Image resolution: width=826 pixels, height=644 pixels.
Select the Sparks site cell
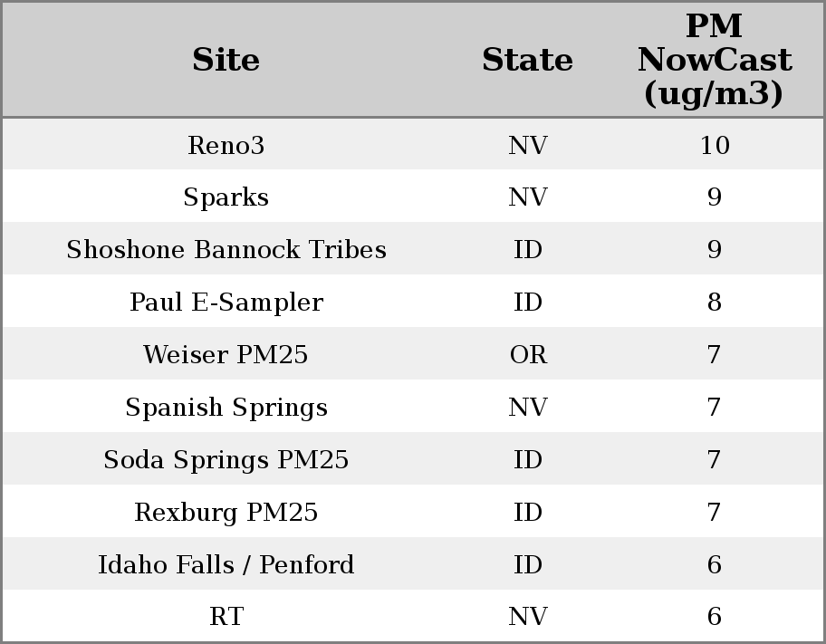click(x=226, y=197)
